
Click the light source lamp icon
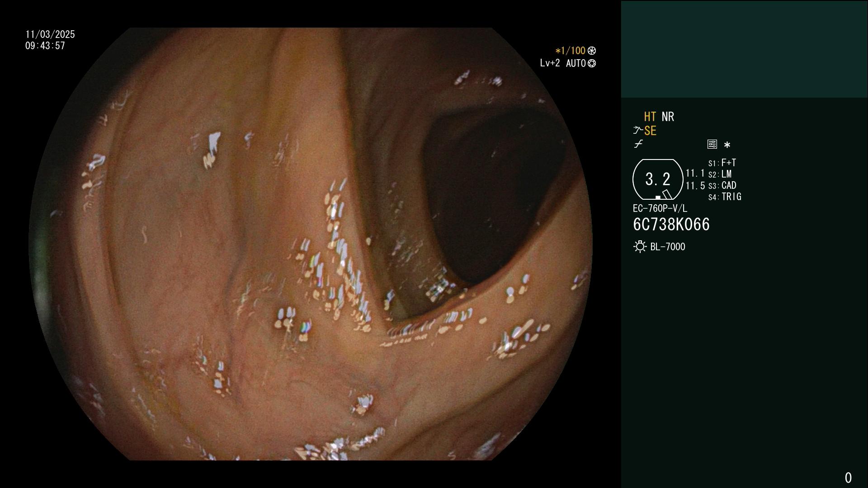coord(640,247)
